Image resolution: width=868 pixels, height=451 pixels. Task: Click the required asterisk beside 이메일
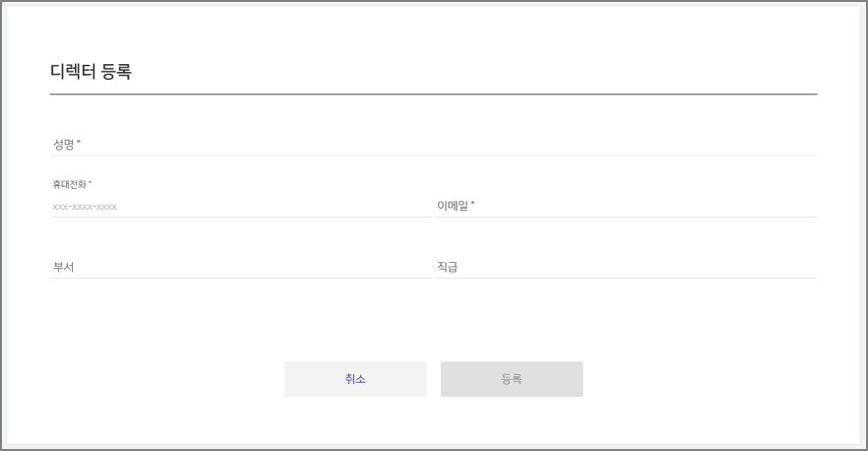coord(472,203)
